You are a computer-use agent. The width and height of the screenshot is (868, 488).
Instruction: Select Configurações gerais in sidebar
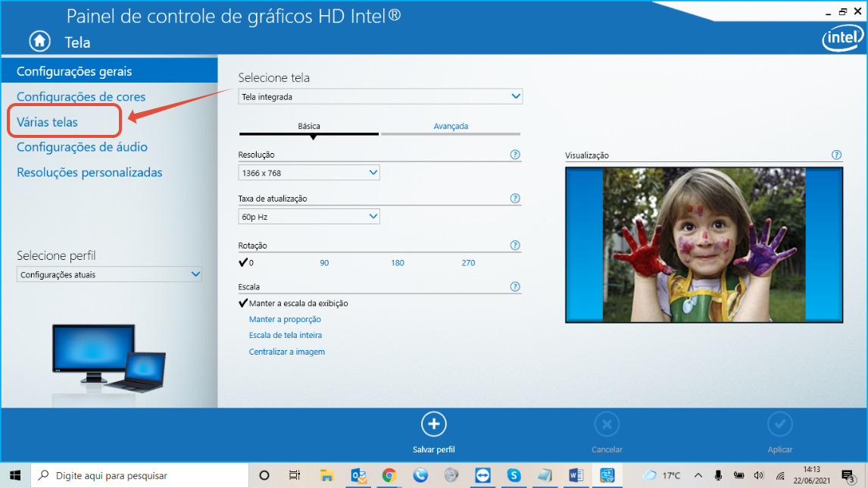(x=109, y=71)
